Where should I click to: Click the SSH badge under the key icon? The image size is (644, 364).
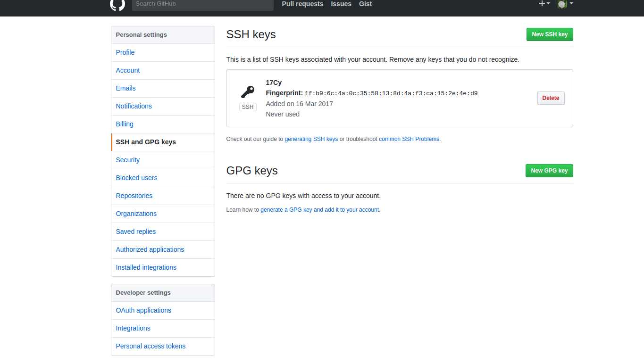248,107
